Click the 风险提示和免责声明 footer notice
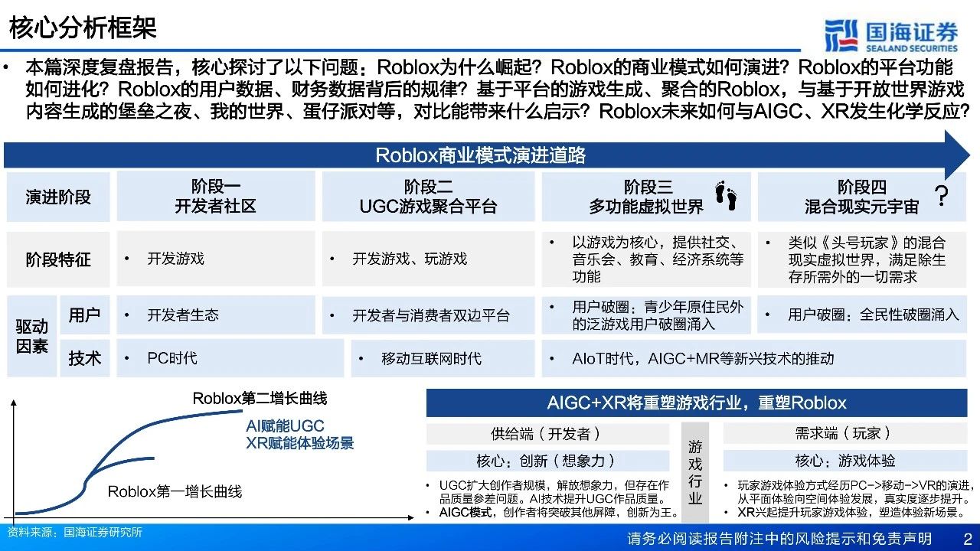Viewport: 980px width, 551px height. [779, 538]
